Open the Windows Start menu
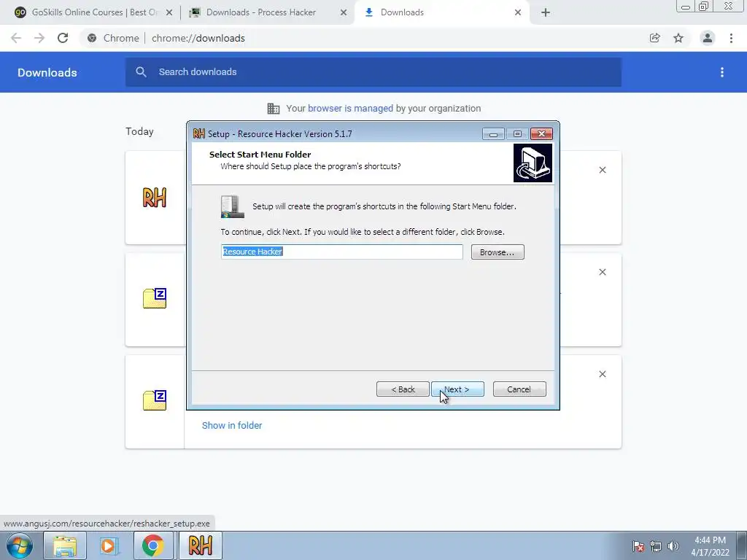Screen dimensions: 747x560 coord(19,545)
